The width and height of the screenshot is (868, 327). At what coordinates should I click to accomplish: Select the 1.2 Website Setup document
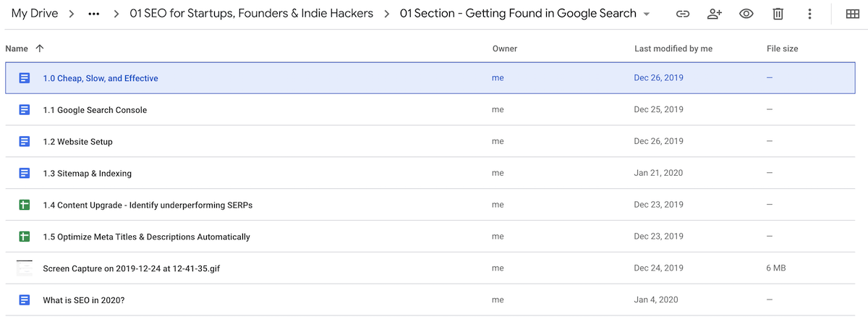coord(77,142)
